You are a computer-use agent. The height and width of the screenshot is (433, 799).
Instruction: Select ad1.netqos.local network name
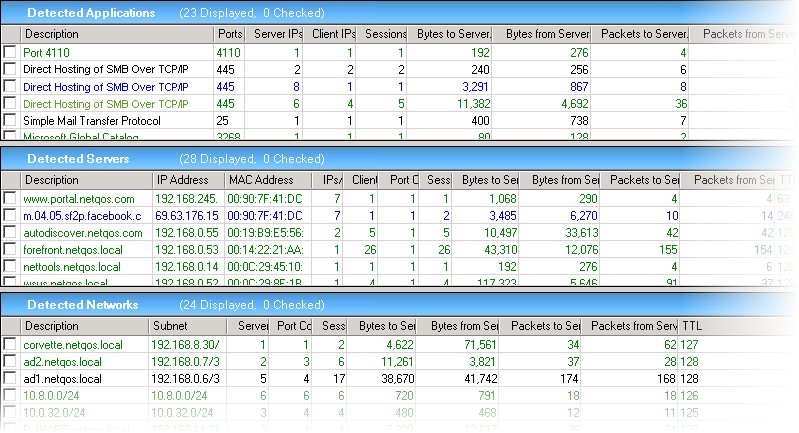62,379
